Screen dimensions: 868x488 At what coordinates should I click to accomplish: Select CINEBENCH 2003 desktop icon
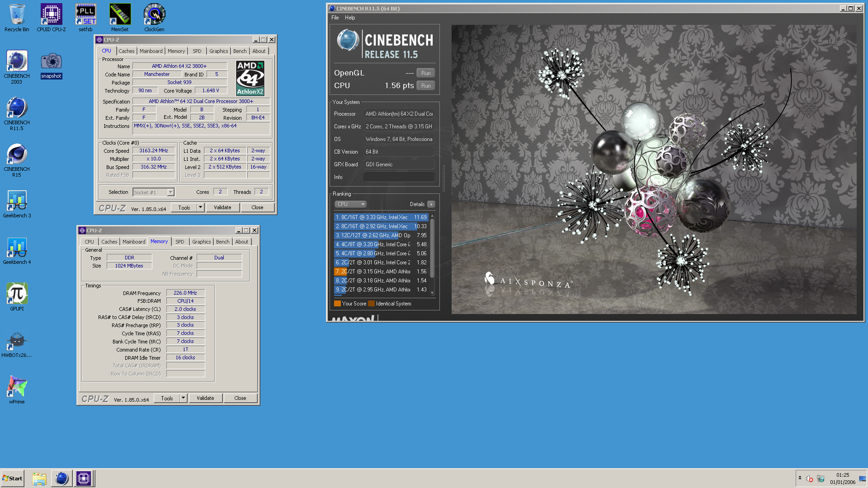17,67
